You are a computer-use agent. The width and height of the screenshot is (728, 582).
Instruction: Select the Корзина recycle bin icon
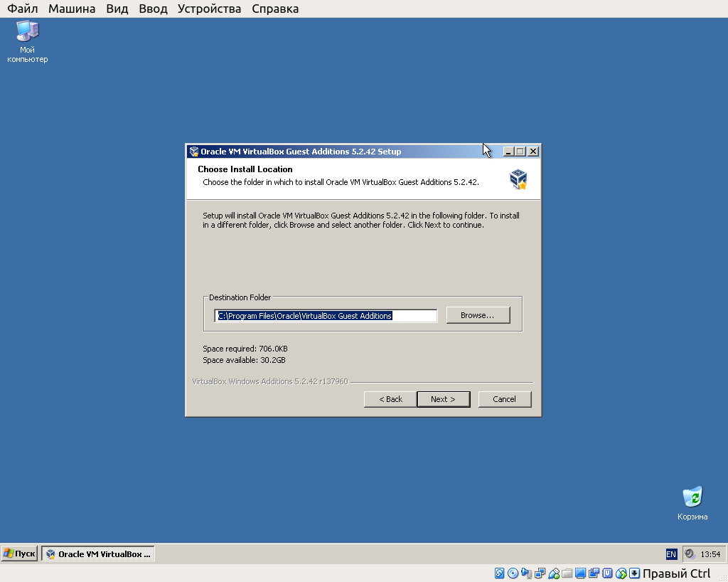tap(692, 504)
